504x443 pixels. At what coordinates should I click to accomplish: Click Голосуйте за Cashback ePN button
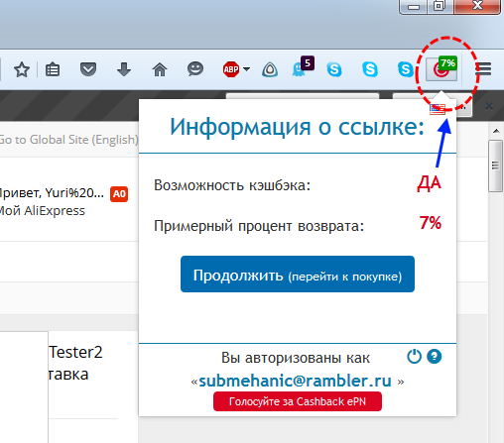298,401
